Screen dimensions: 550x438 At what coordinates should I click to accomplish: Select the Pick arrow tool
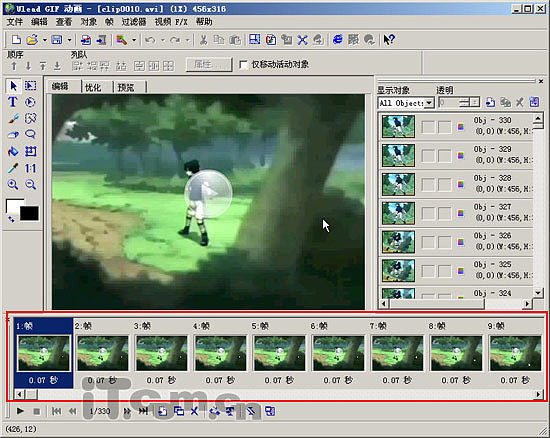[13, 86]
